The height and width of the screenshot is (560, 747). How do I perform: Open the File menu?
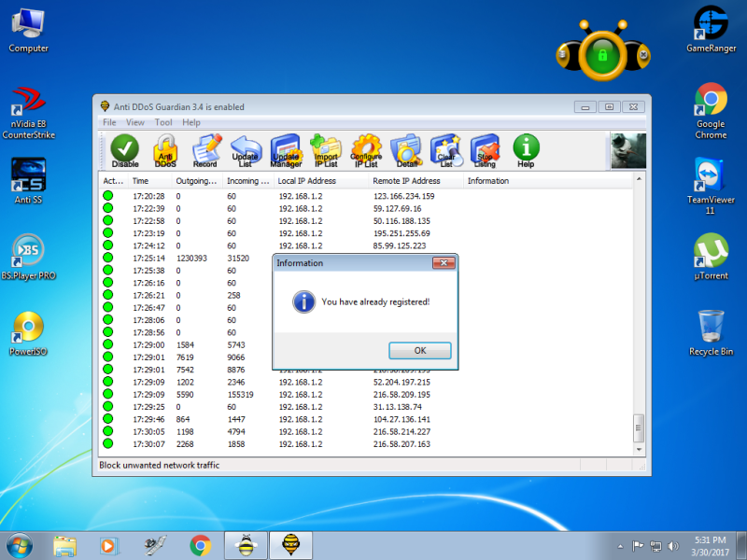(x=109, y=122)
